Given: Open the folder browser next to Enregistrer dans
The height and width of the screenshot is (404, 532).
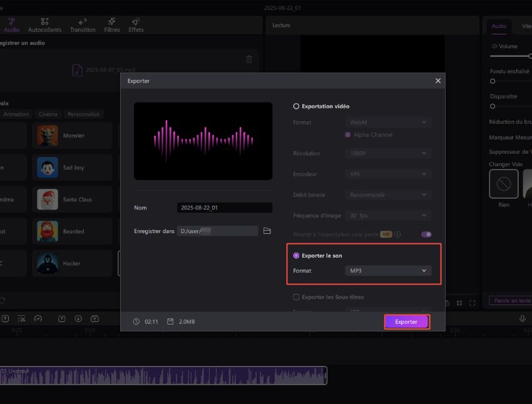Looking at the screenshot, I should pyautogui.click(x=267, y=231).
